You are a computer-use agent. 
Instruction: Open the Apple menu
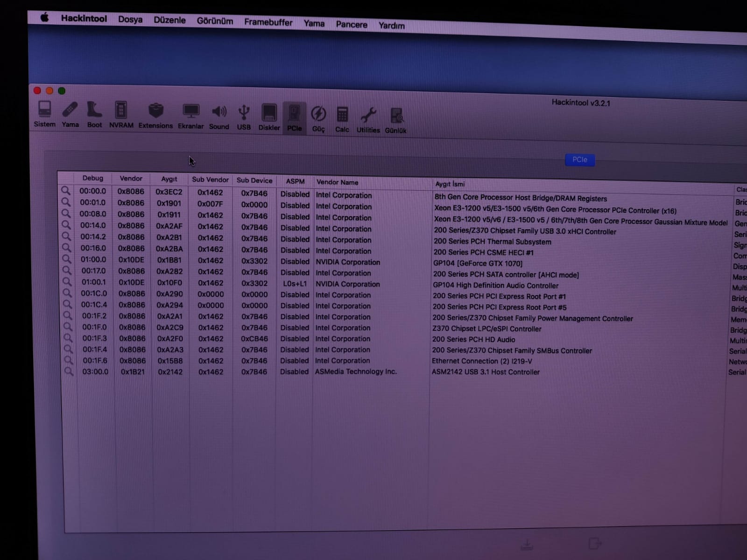44,18
